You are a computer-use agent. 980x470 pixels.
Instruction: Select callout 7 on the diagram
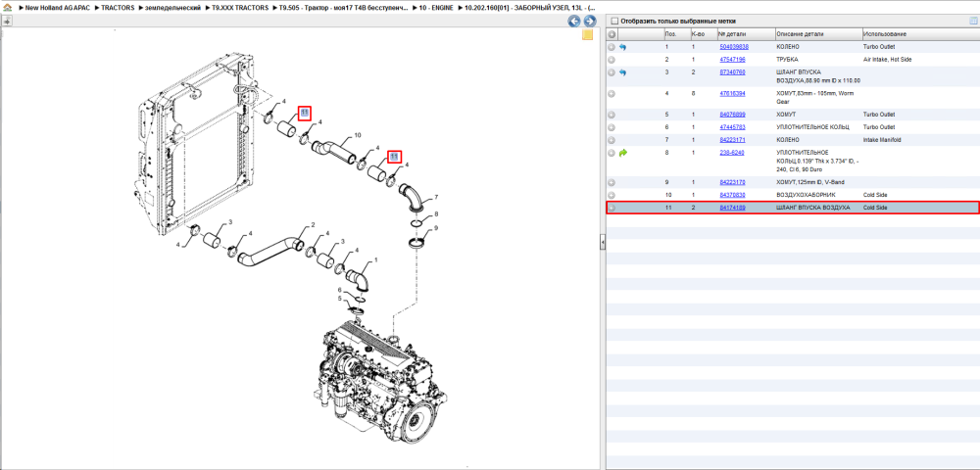tap(436, 197)
